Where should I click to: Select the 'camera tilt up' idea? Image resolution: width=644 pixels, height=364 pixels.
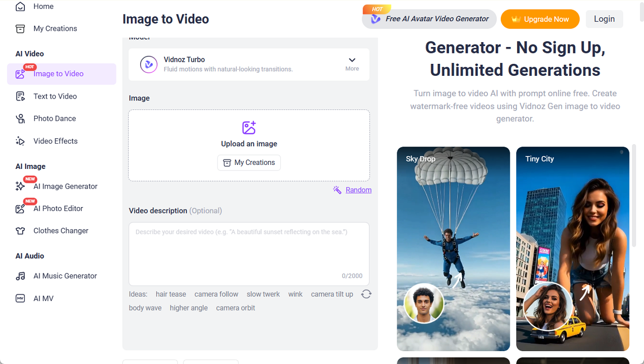pos(332,294)
